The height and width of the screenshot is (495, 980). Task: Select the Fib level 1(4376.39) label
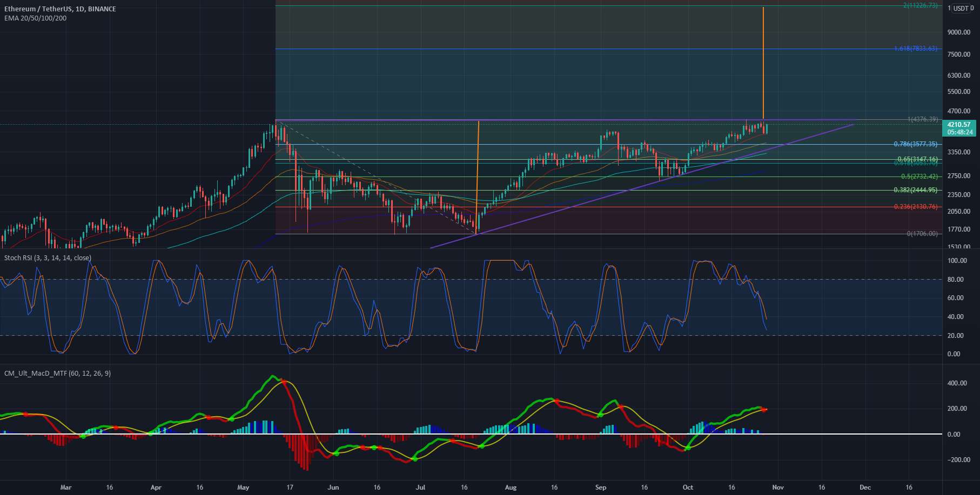[923, 119]
